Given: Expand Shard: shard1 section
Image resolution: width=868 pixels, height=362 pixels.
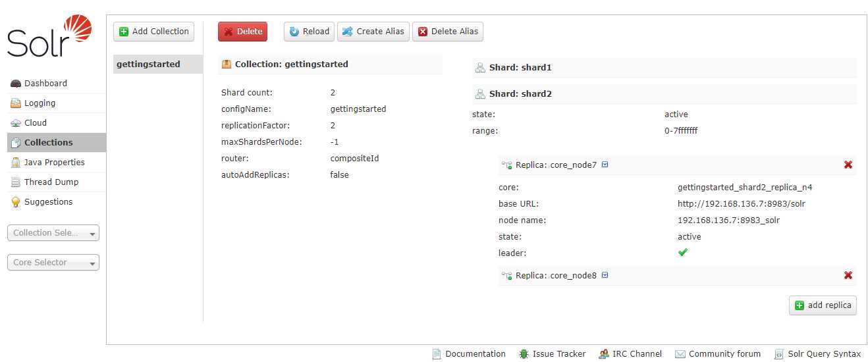Looking at the screenshot, I should coord(665,68).
